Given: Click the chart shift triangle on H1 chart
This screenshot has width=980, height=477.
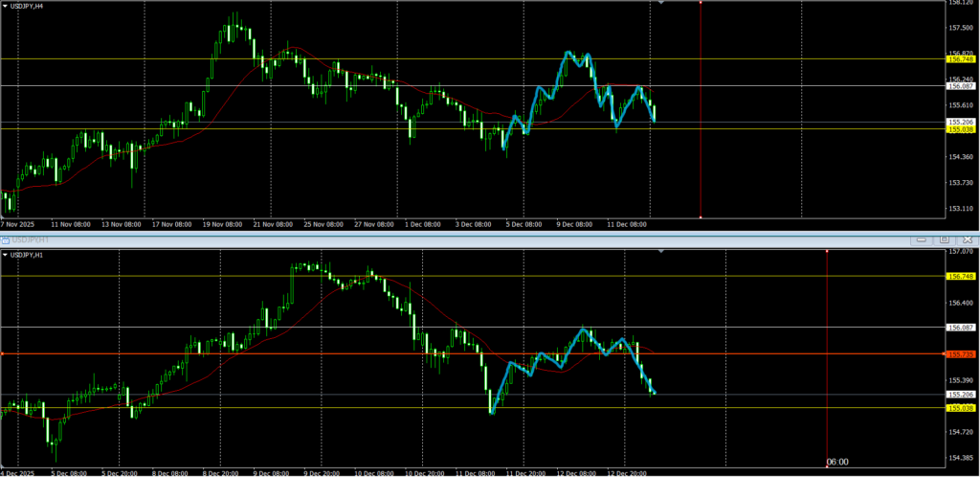Looking at the screenshot, I should point(661,251).
